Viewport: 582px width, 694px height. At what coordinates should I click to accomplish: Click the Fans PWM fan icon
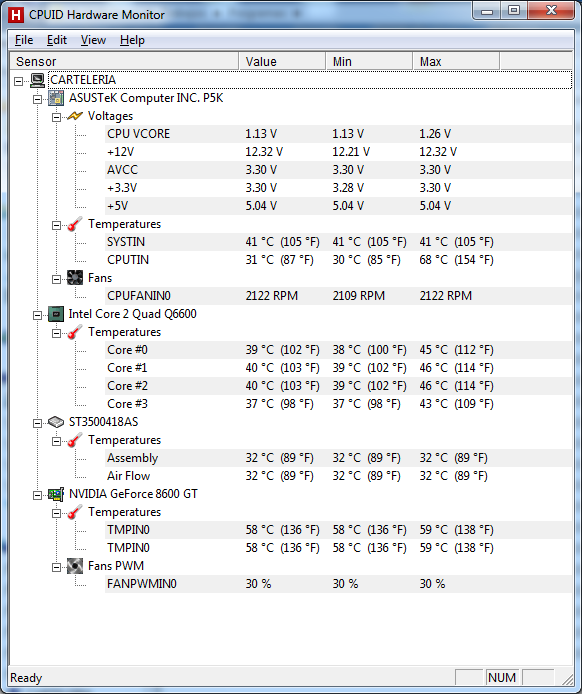tap(75, 566)
